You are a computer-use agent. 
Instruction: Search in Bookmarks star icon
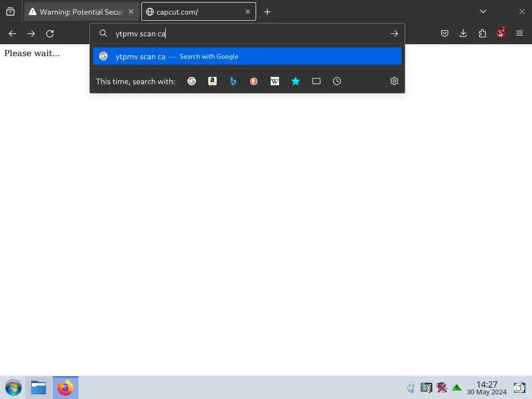(296, 81)
